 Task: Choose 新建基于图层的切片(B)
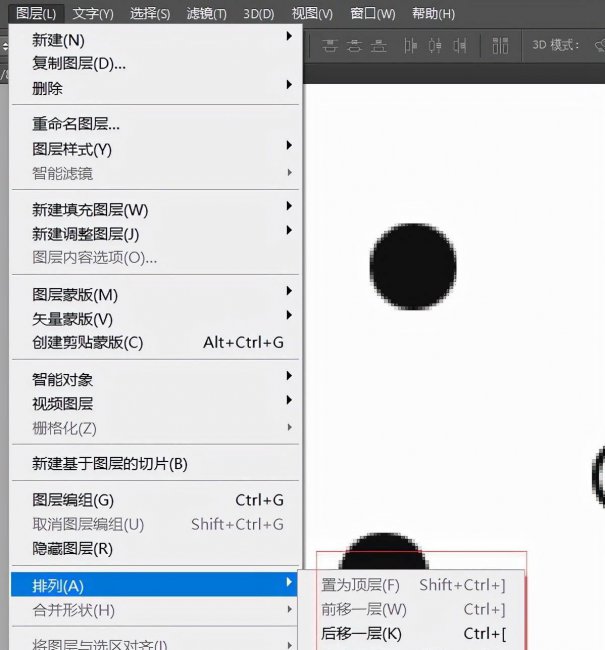coord(155,463)
